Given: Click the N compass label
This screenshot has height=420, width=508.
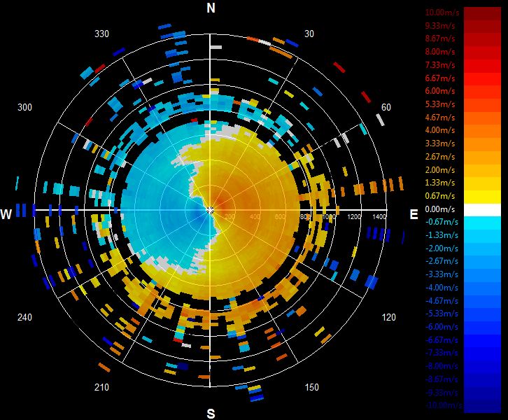Looking at the screenshot, I should [211, 8].
